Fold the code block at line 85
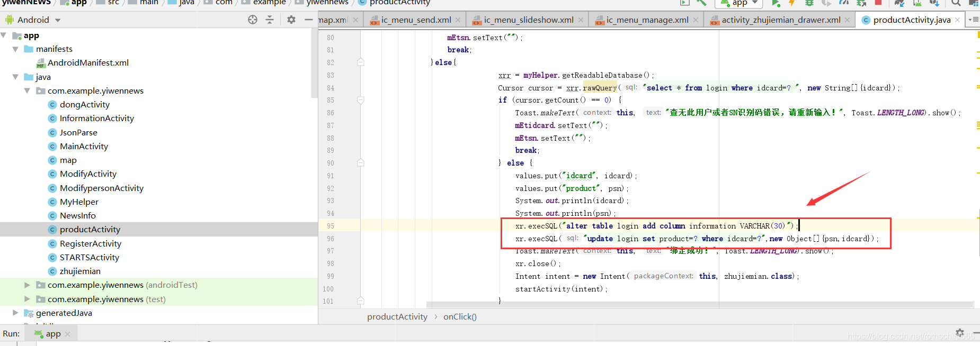The width and height of the screenshot is (980, 346). coord(361,100)
